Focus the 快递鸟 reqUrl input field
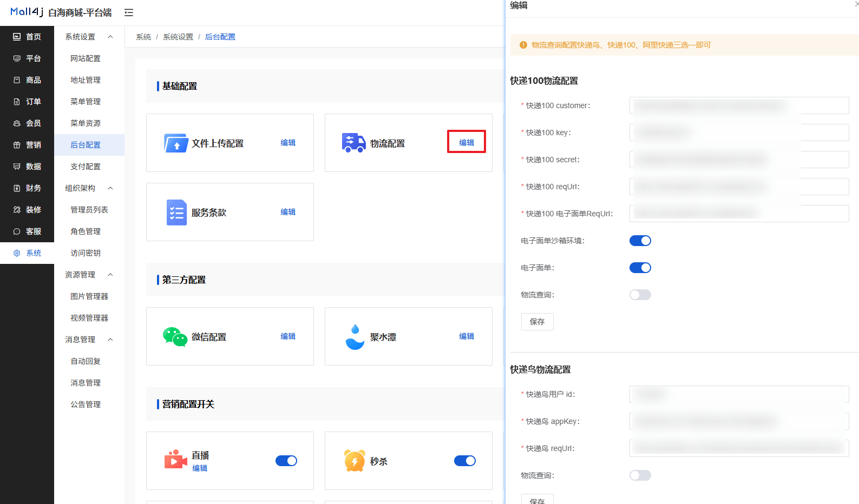Screen dimensions: 859x504 (x=739, y=448)
